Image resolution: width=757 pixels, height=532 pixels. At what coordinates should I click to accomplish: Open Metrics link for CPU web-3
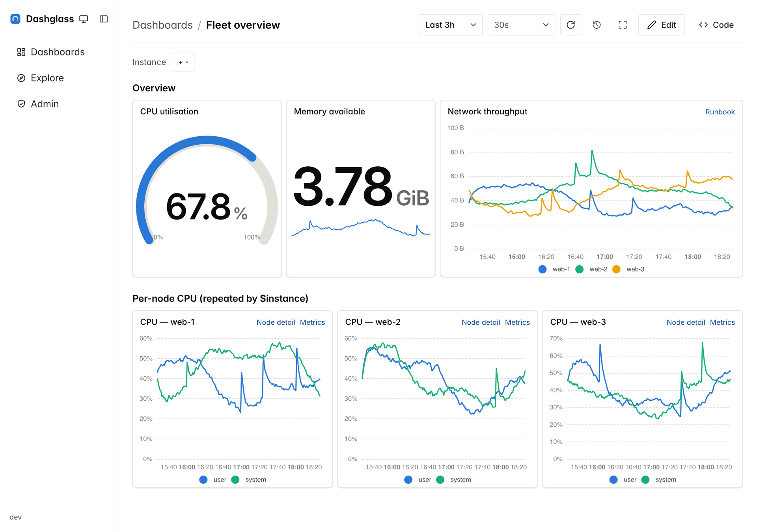point(722,322)
